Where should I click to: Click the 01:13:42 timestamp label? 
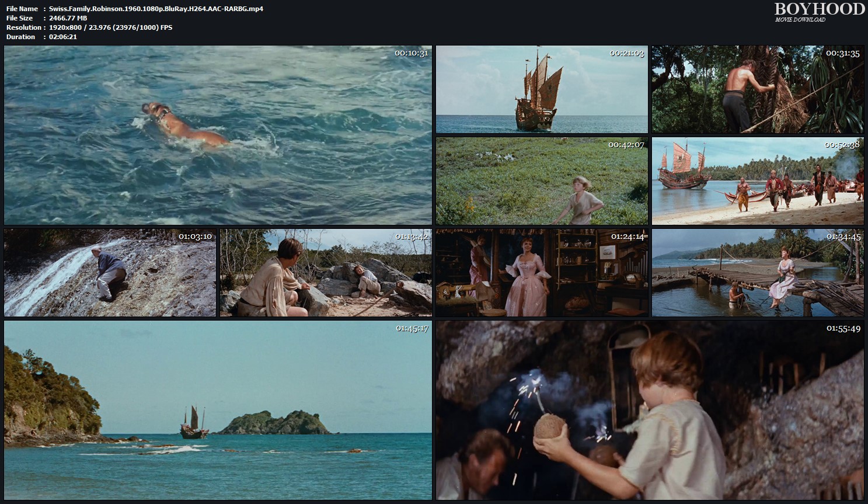(x=412, y=237)
